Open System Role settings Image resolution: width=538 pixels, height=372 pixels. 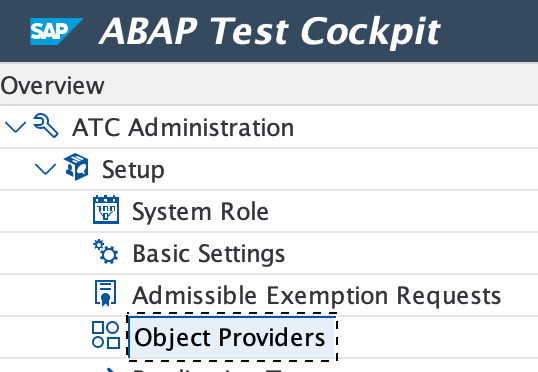click(200, 212)
